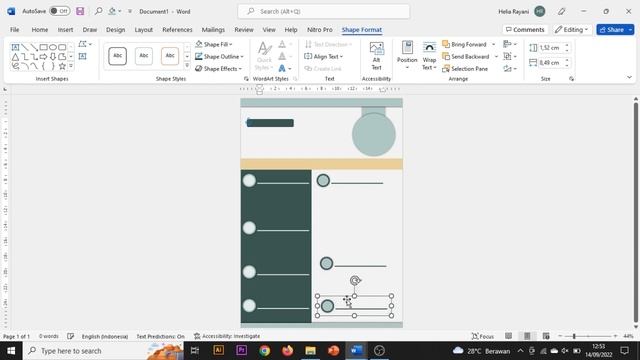Screen dimensions: 640x360
Task: Select the yellow banner bar in document
Action: pyautogui.click(x=322, y=164)
